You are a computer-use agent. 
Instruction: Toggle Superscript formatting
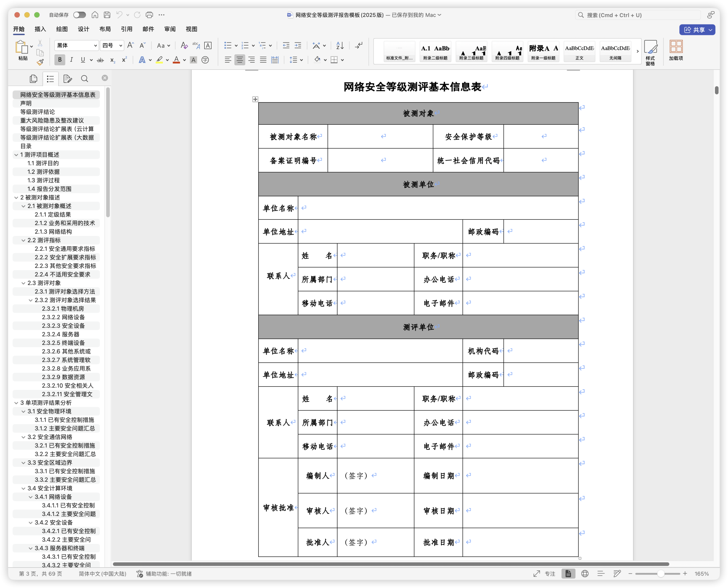tap(124, 60)
